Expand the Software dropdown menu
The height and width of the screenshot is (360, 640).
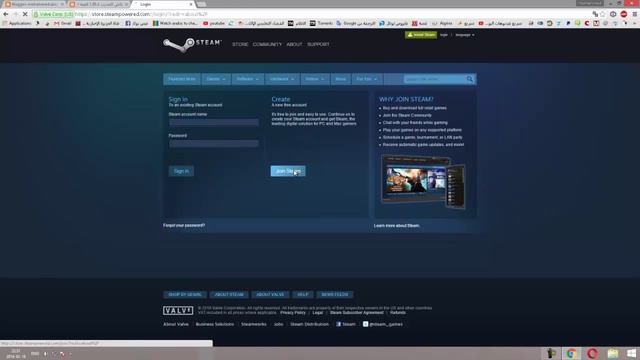point(247,79)
